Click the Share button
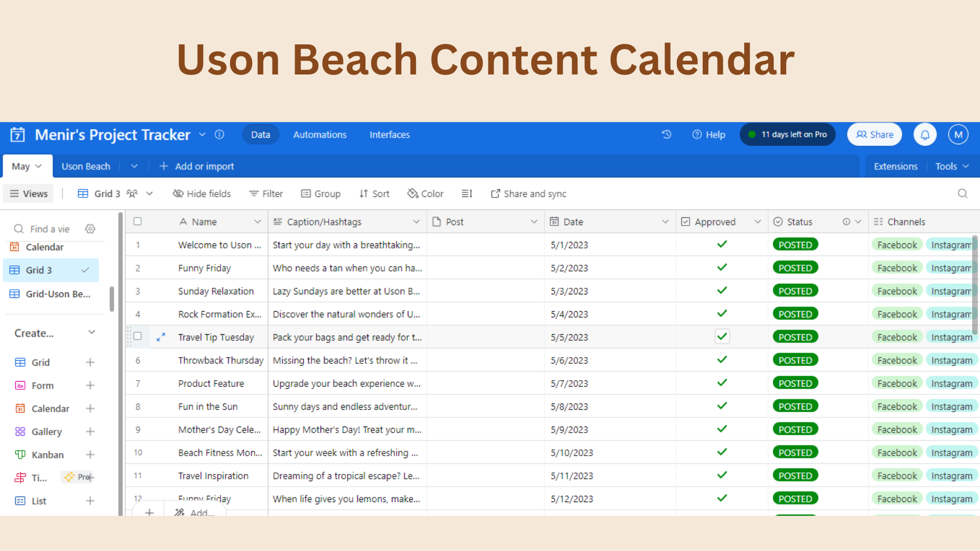Image resolution: width=980 pixels, height=551 pixels. point(874,135)
